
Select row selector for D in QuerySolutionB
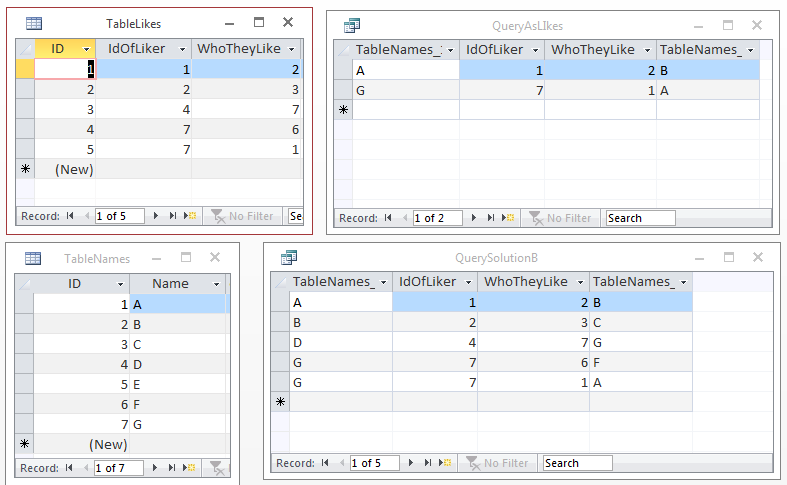click(280, 342)
